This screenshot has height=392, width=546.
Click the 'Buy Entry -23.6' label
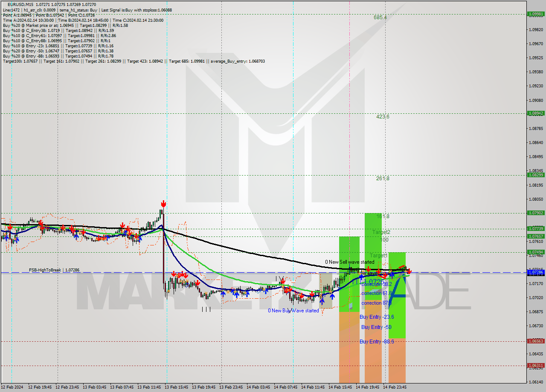(x=377, y=317)
